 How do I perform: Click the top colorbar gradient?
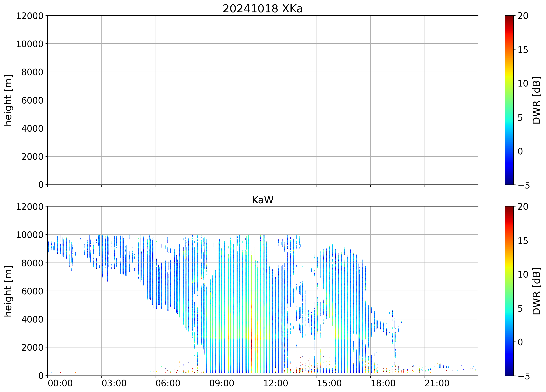point(509,100)
